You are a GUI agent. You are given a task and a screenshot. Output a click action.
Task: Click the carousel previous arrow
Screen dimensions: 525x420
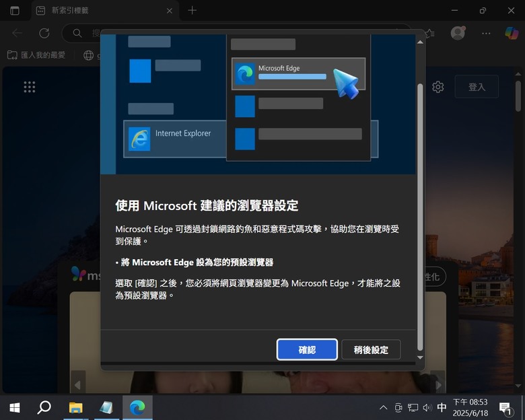[x=77, y=385]
